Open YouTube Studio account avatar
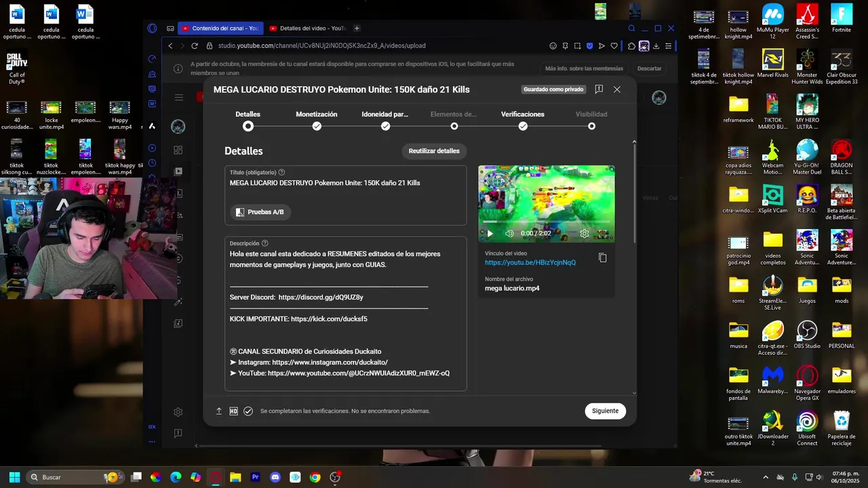 tap(658, 98)
